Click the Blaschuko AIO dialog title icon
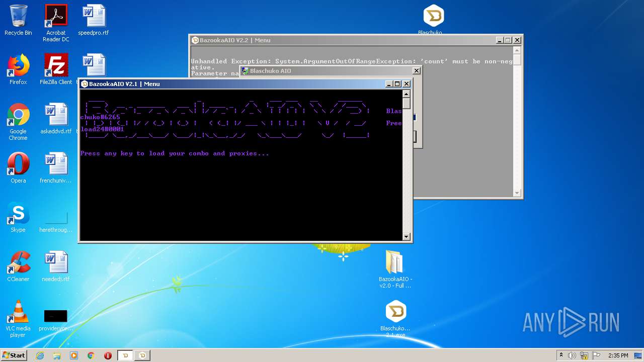The height and width of the screenshot is (362, 644). point(245,71)
